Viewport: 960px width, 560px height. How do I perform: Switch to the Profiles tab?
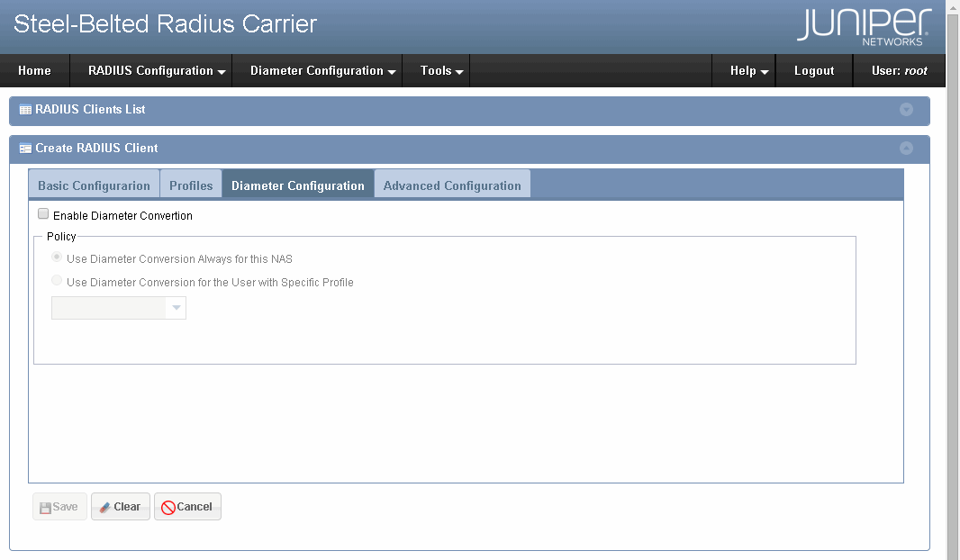191,184
